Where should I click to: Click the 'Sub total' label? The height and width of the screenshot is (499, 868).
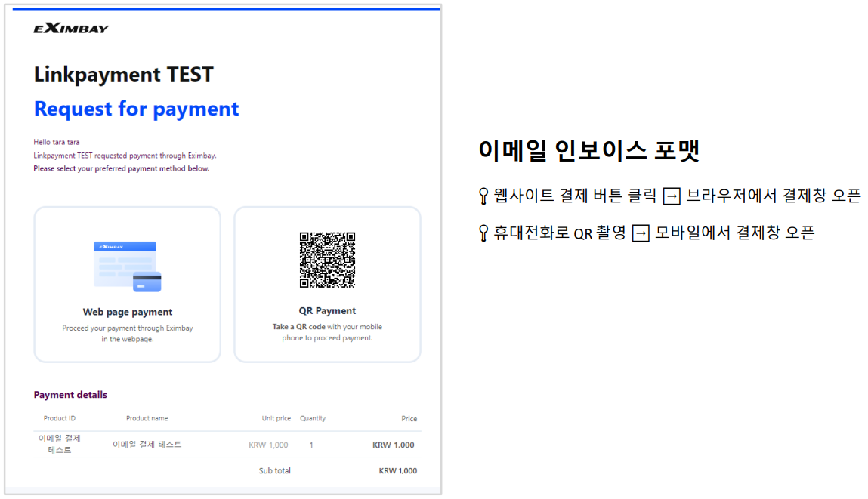click(274, 471)
